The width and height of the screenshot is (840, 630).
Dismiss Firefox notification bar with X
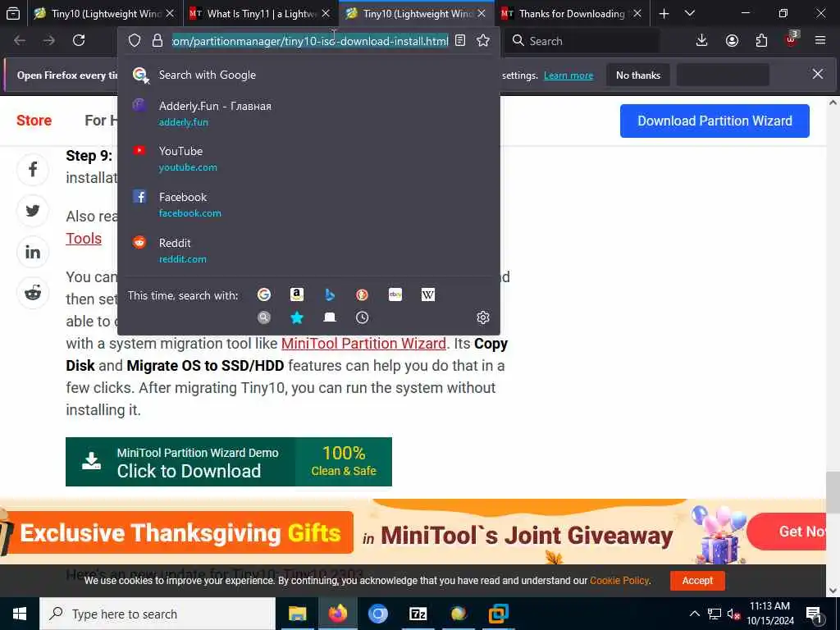[x=818, y=74]
